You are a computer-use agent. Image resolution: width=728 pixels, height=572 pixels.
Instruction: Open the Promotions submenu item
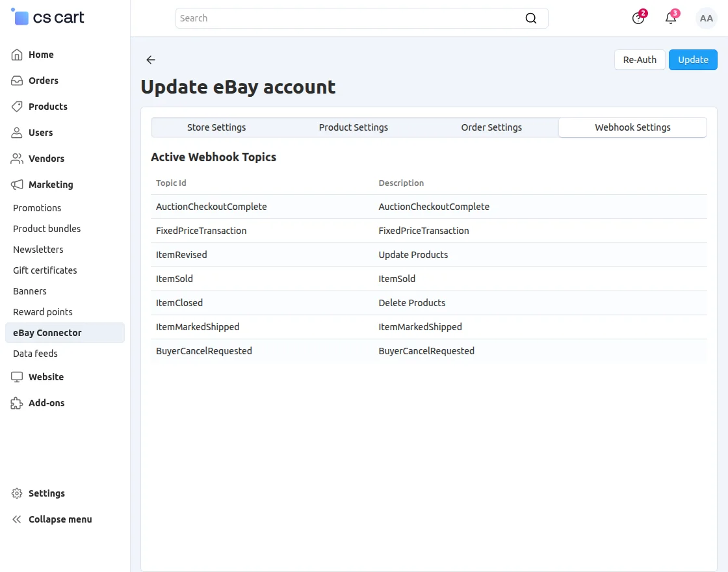(37, 208)
